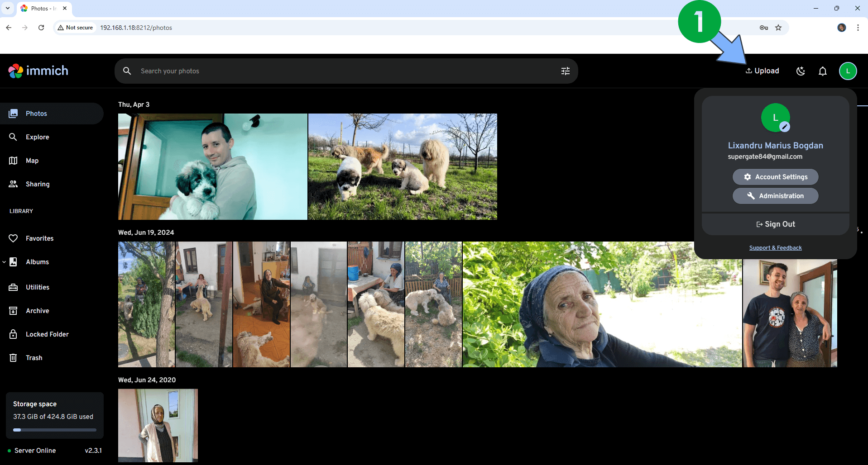The width and height of the screenshot is (868, 465).
Task: Click the green L account avatar
Action: (848, 71)
